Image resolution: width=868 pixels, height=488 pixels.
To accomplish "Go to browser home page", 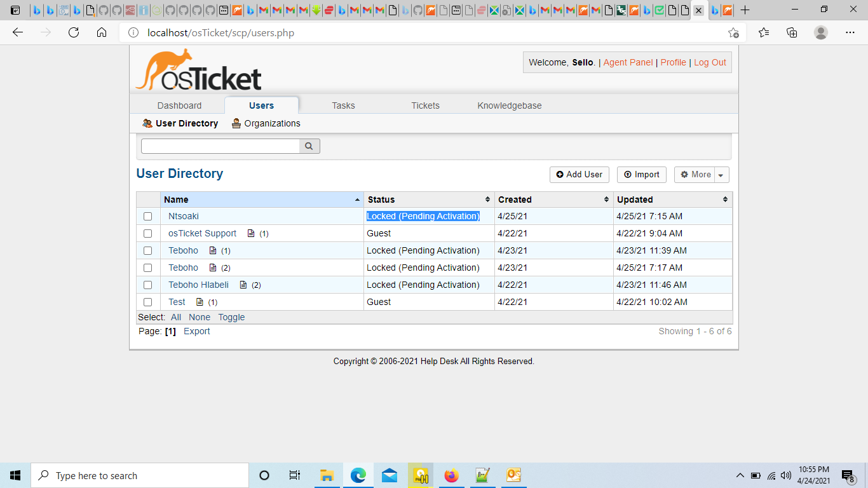I will [x=102, y=32].
